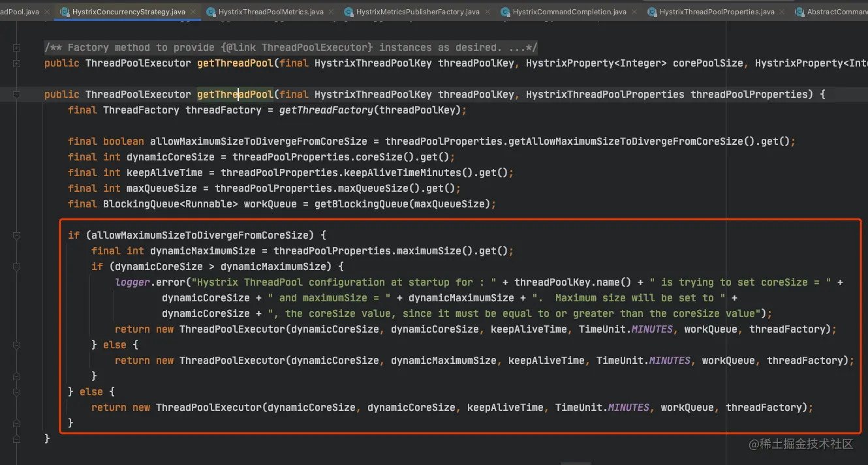Click the string "Hystrix ThreadPool configuration at startup for : "
Viewport: 868px width, 465px height.
(344, 282)
